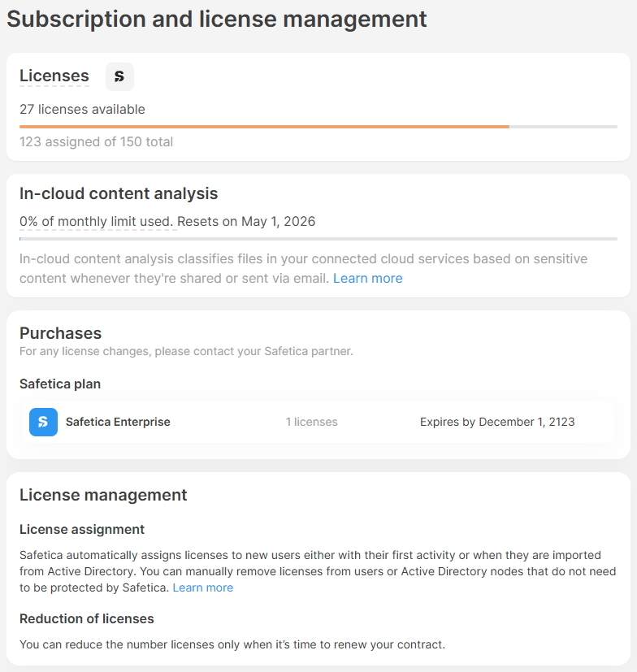637x672 pixels.
Task: Click "0% of monthly limit used" text
Action: (x=96, y=221)
